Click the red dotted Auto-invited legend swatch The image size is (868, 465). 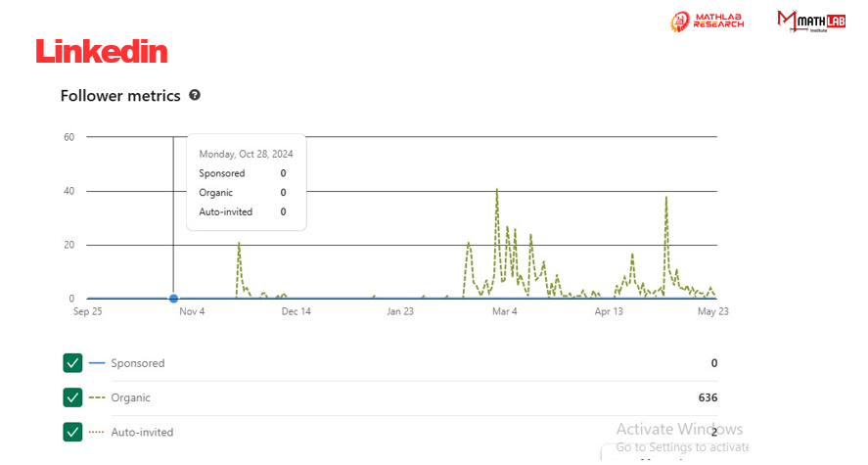point(97,432)
